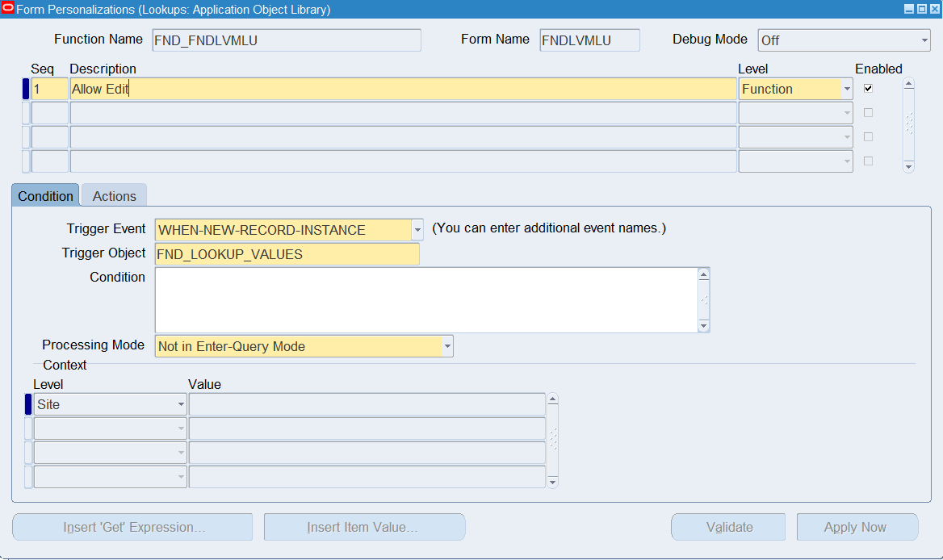Select the Condition tab
The image size is (943, 560).
[45, 194]
